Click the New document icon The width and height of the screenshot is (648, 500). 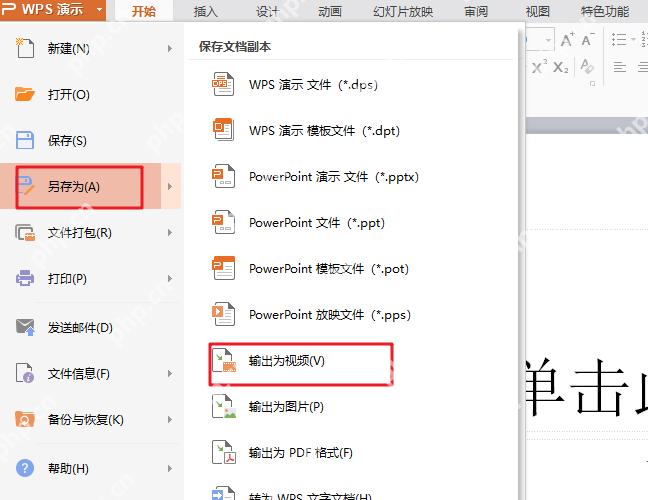(24, 48)
